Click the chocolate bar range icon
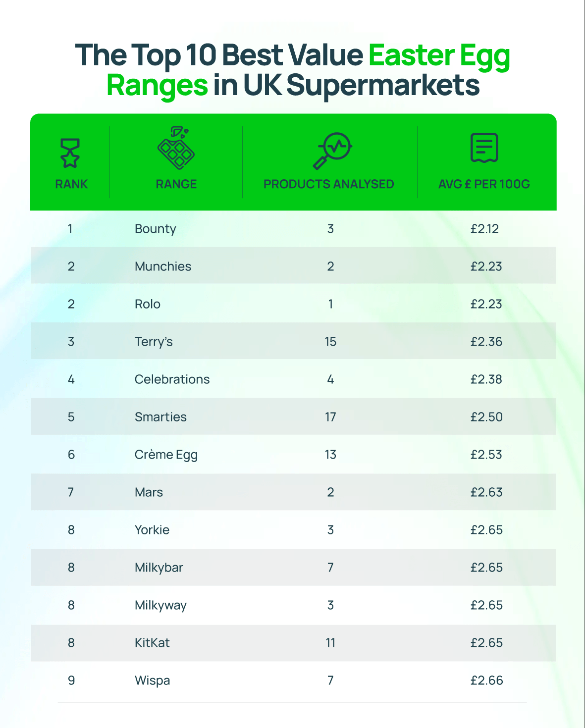The height and width of the screenshot is (728, 585). tap(176, 149)
